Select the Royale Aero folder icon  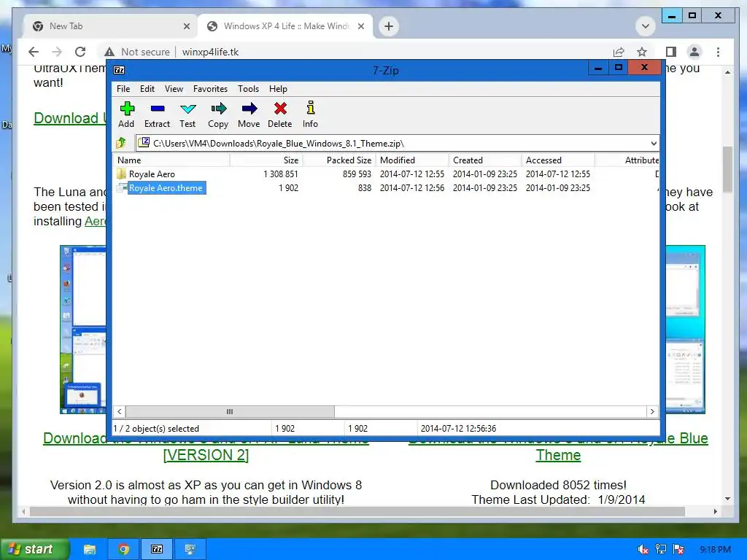[122, 174]
